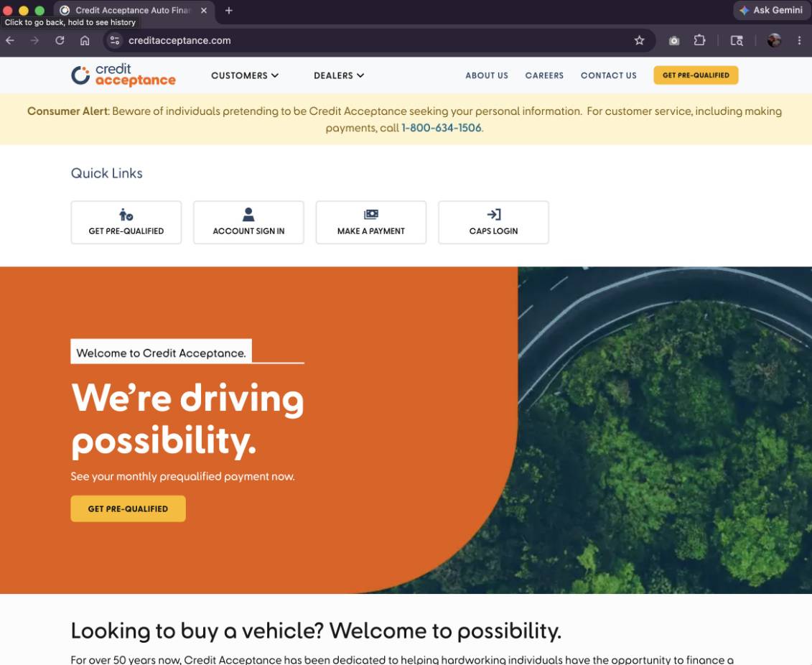Click the browser back arrow
The width and height of the screenshot is (812, 665).
[10, 40]
